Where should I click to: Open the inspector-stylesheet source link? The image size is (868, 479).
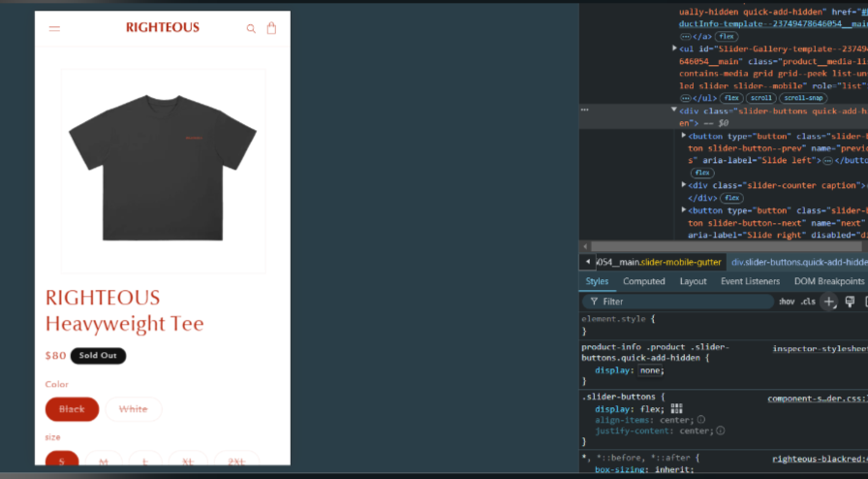tap(820, 349)
